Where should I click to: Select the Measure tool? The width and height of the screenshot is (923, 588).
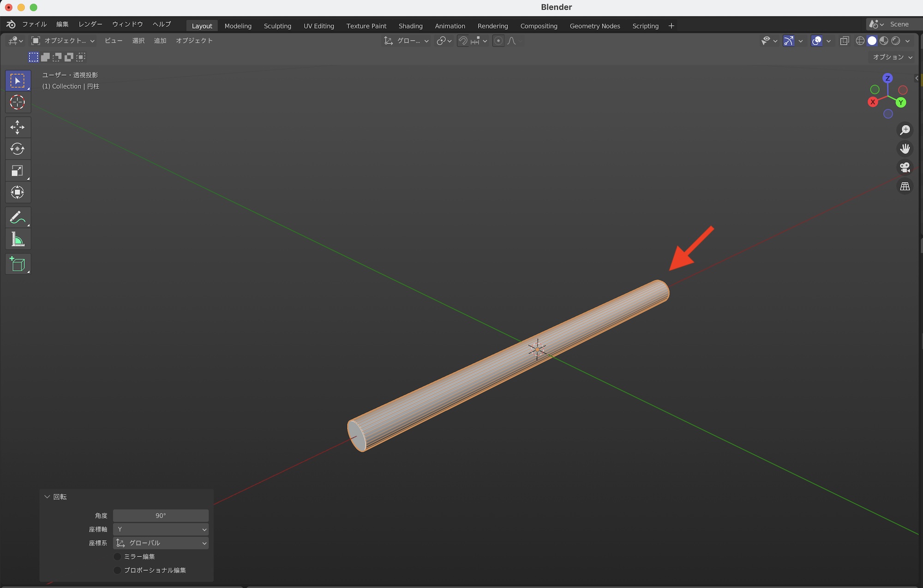(x=18, y=239)
